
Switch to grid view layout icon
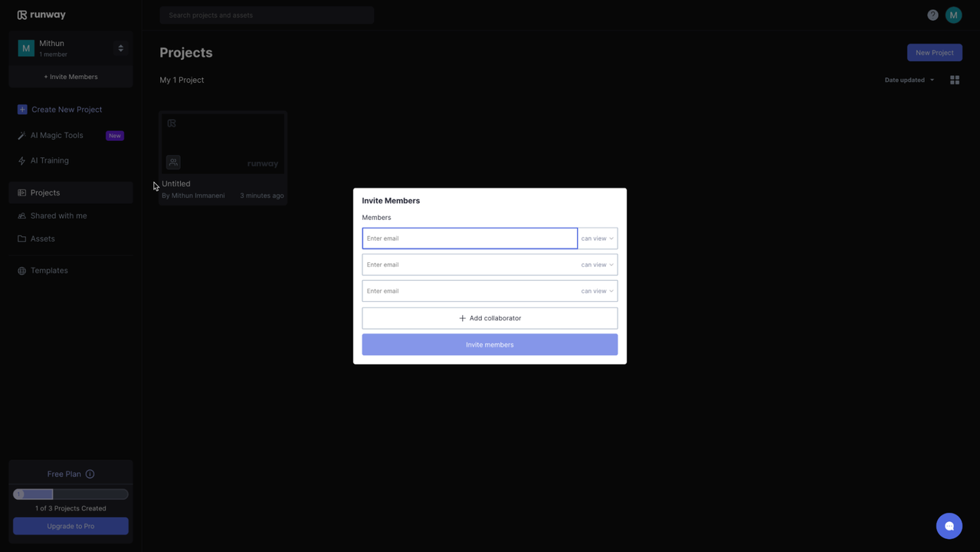[955, 80]
